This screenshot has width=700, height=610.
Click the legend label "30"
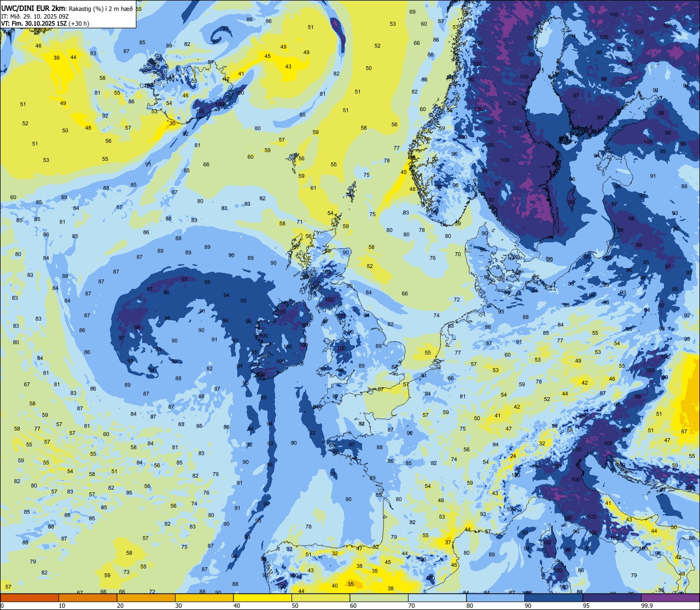tap(178, 606)
